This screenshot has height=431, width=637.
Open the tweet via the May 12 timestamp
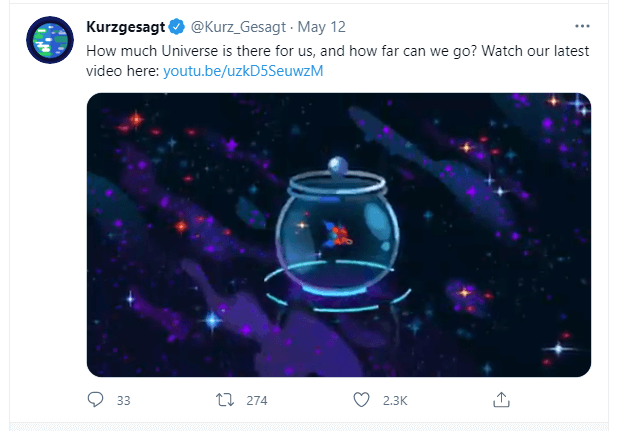click(x=321, y=27)
